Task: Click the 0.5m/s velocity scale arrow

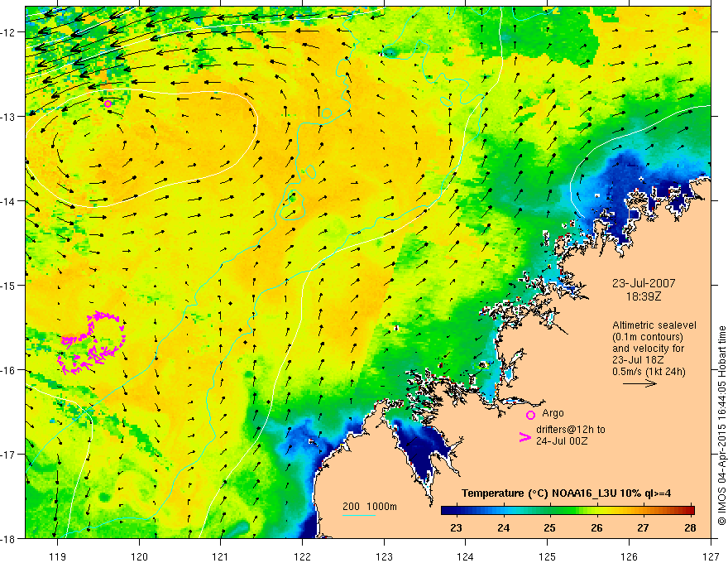Action: click(639, 383)
